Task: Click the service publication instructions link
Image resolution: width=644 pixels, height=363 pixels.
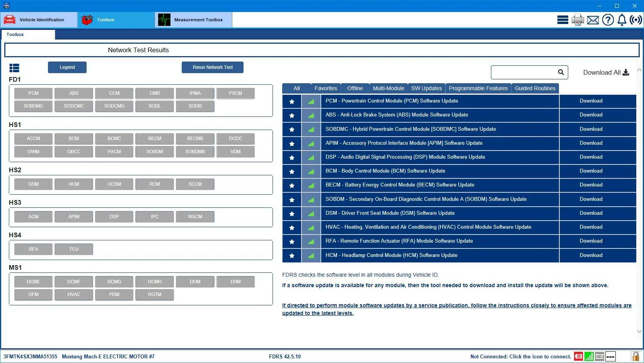Action: click(457, 309)
